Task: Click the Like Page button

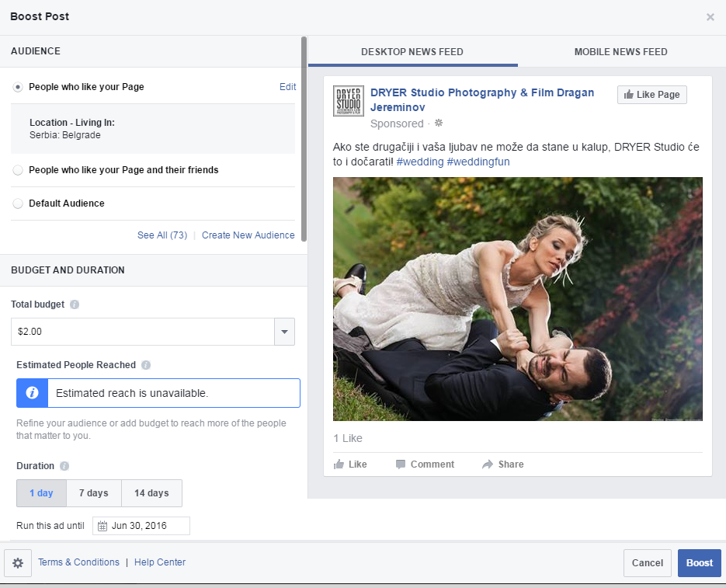Action: tap(652, 95)
